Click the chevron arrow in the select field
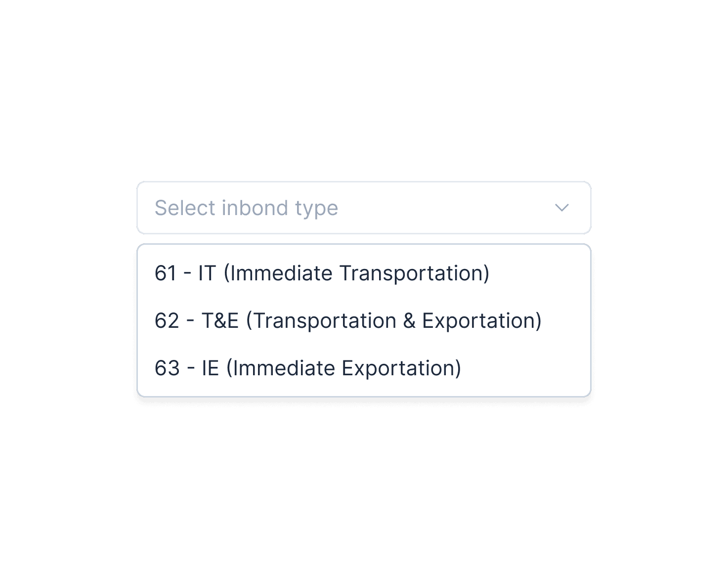Viewport: 728px width, 577px height. (561, 208)
